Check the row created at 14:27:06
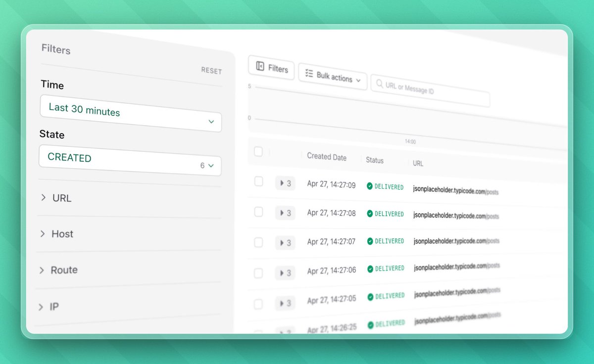Viewport: 594px width, 364px height. tap(258, 273)
